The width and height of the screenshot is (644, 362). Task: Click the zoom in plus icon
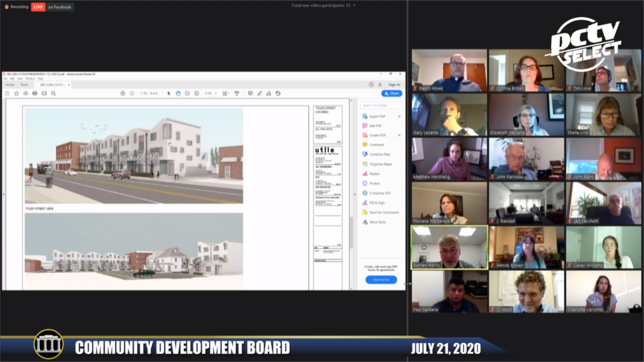click(x=196, y=93)
